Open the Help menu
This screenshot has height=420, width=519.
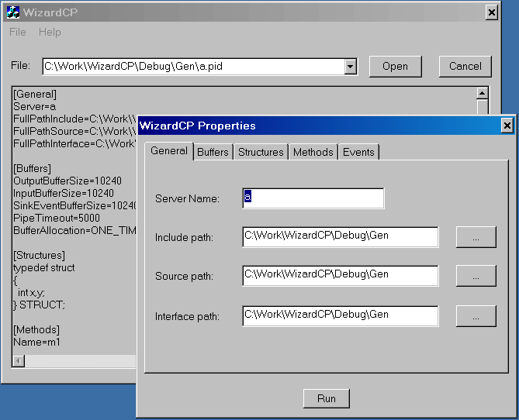point(50,32)
